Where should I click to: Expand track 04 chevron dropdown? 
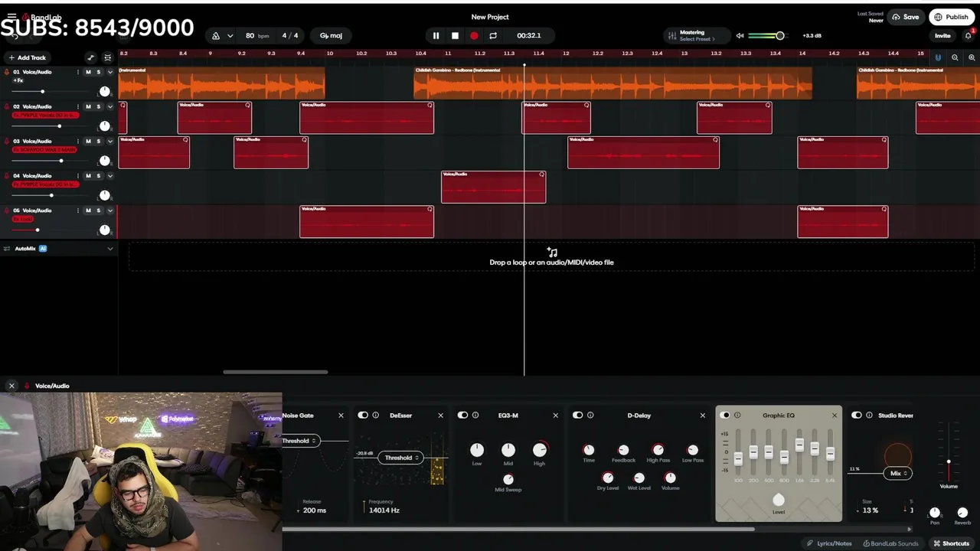click(110, 175)
